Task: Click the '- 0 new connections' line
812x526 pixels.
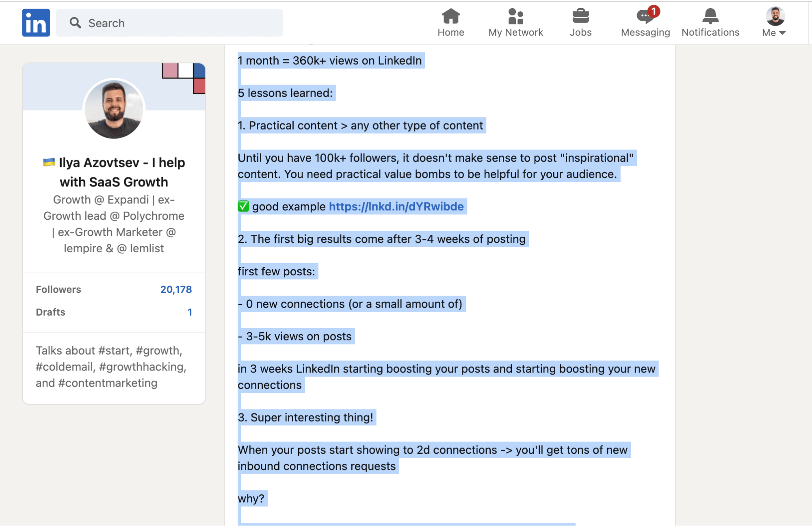Action: [x=350, y=304]
